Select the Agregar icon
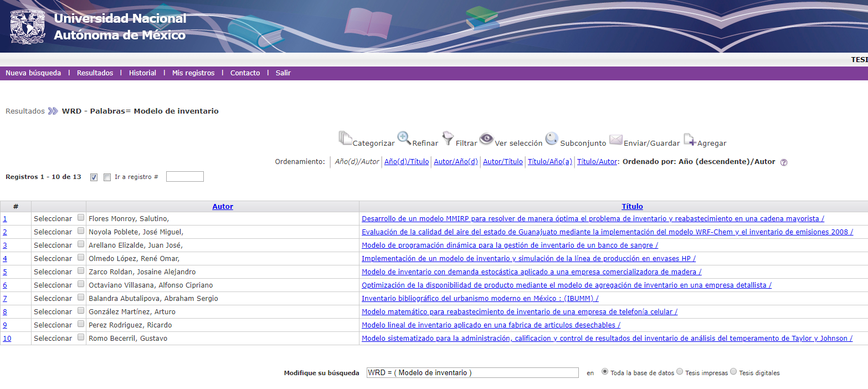The height and width of the screenshot is (389, 868). pos(690,140)
